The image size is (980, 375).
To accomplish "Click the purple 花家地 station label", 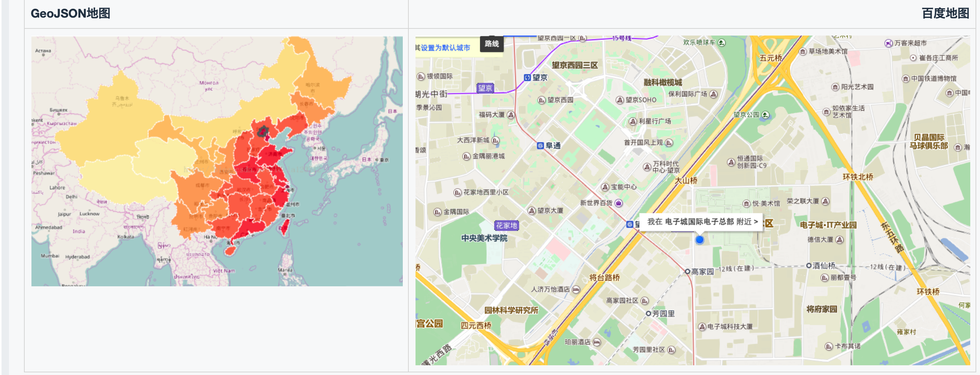I will click(x=506, y=226).
